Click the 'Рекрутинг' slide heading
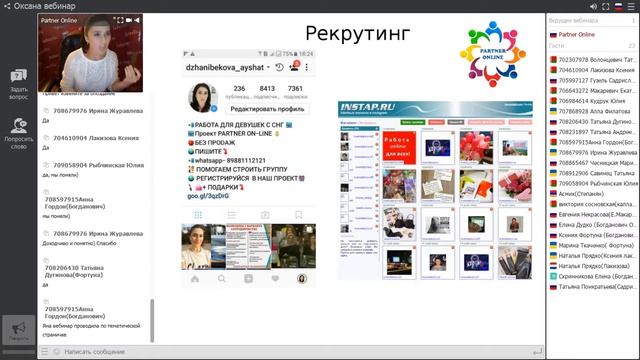 point(358,33)
